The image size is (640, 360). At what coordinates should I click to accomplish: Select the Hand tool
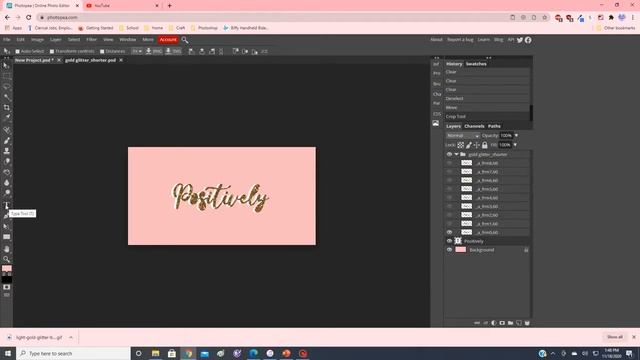click(6, 249)
